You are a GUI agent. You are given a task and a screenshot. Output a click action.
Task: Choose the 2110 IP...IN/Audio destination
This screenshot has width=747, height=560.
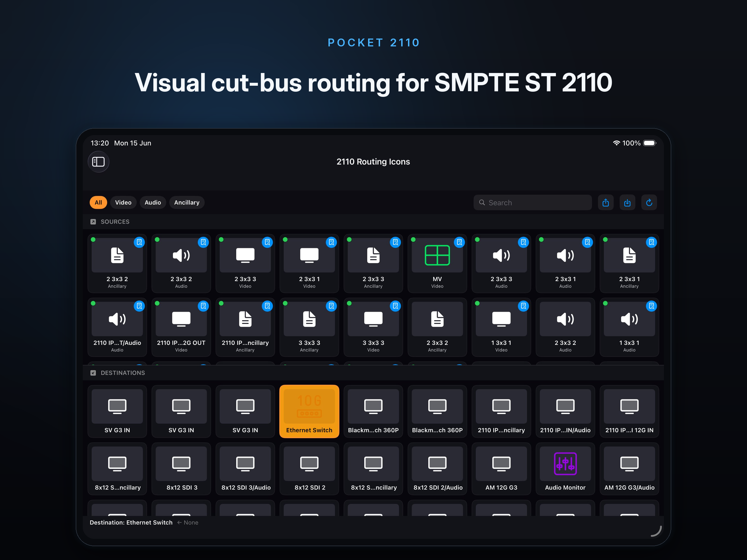(x=565, y=412)
